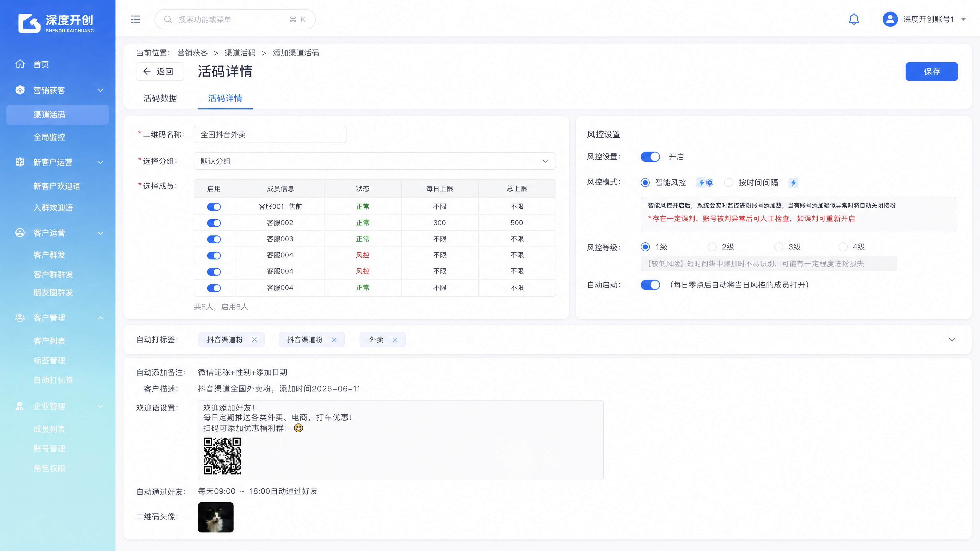Toggle enable switch for 客服001-售前
980x551 pixels.
pos(214,207)
